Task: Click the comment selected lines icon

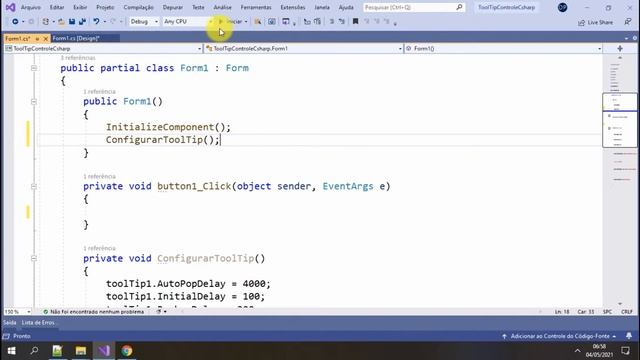Action: (x=331, y=22)
